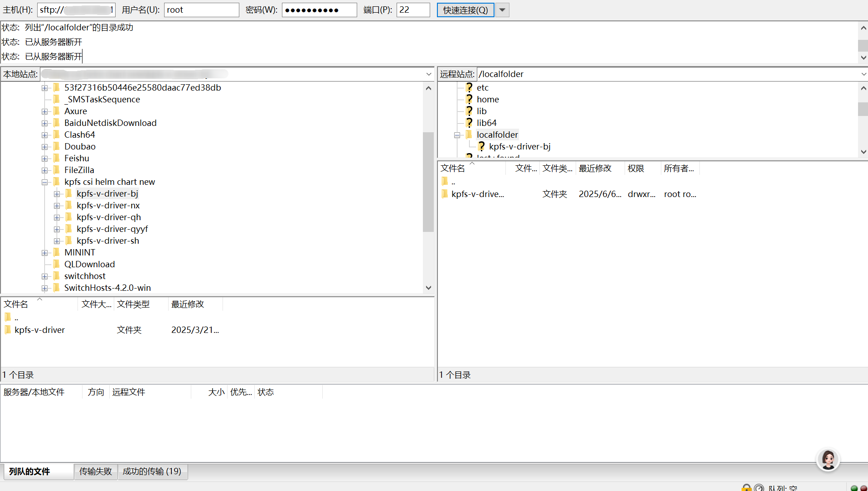The image size is (868, 491).
Task: Click the local tree vertical scrollbar thumb
Action: (428, 181)
